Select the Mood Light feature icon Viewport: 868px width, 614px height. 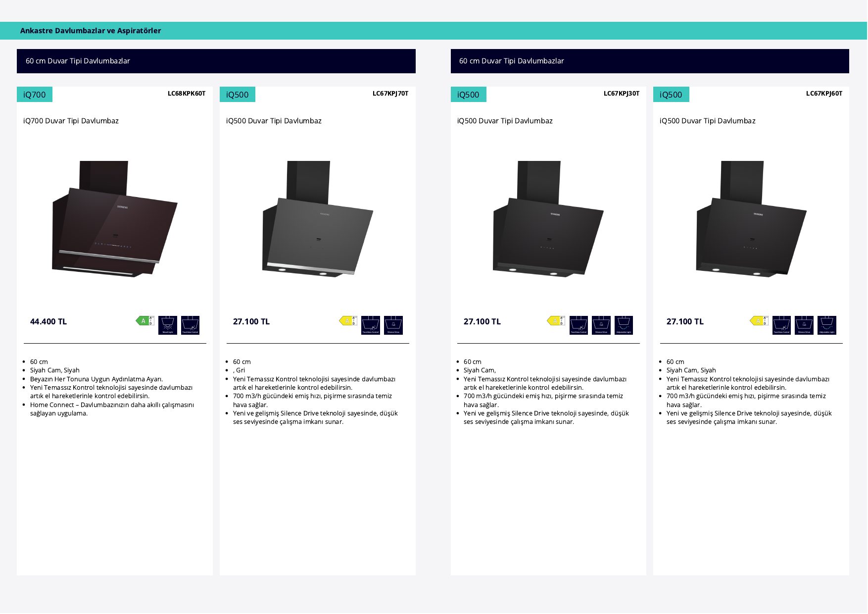168,325
